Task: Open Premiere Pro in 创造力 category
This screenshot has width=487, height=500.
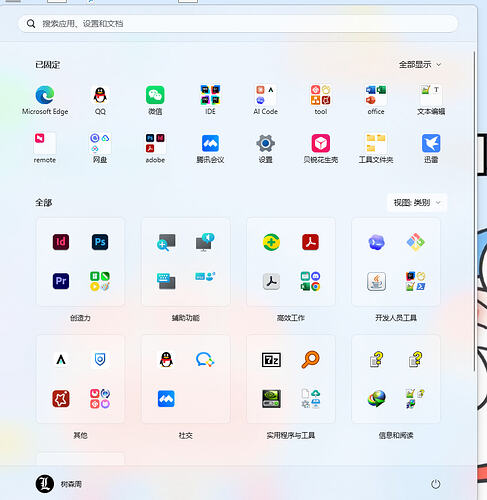Action: 61,281
